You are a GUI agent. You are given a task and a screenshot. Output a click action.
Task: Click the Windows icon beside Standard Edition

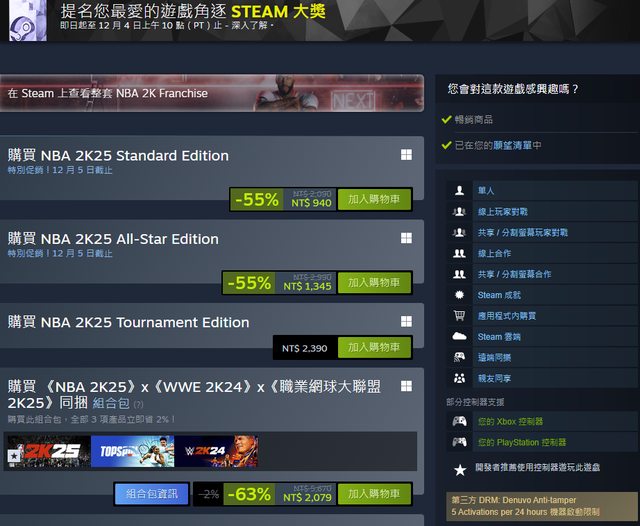click(406, 155)
